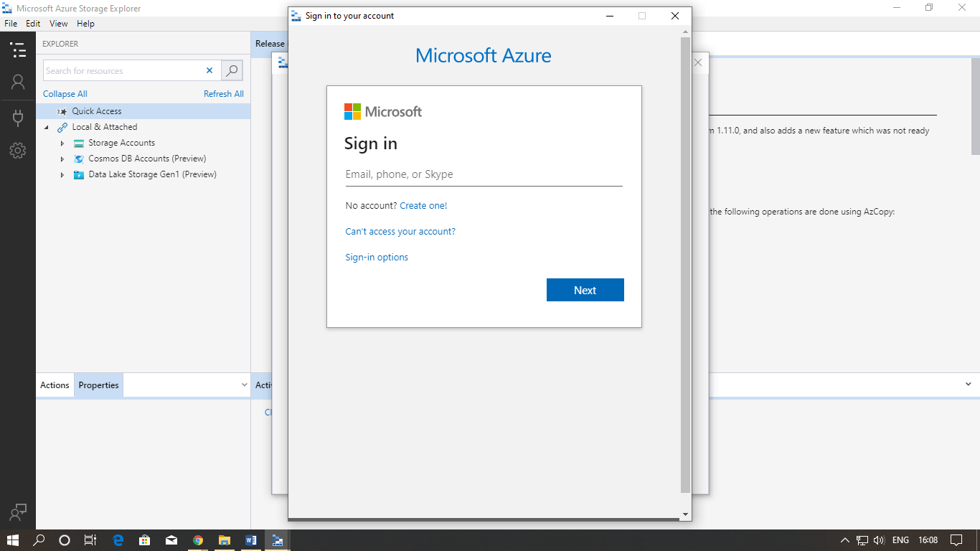Click the magnifier search button in Explorer
The height and width of the screenshot is (551, 980).
(232, 70)
